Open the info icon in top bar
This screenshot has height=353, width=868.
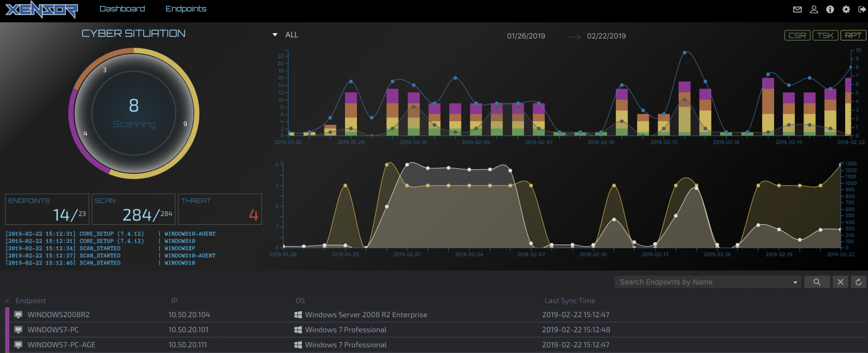pyautogui.click(x=830, y=9)
